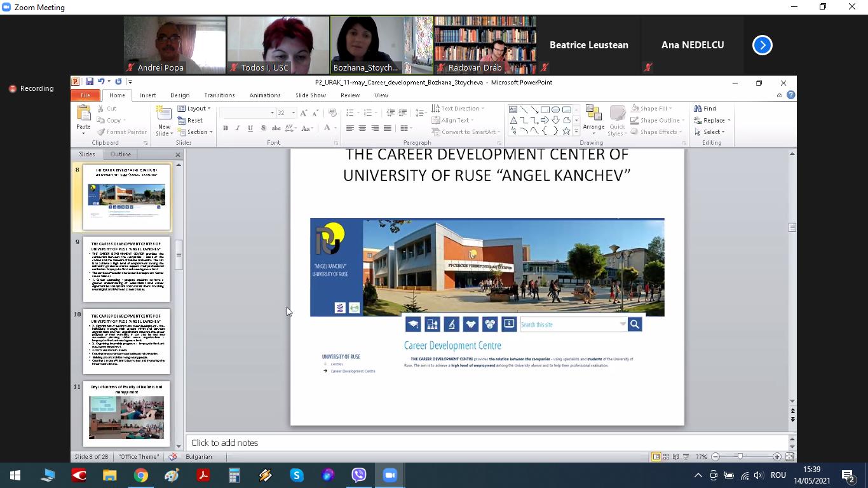868x488 pixels.
Task: Open the font size combo box
Action: point(287,112)
